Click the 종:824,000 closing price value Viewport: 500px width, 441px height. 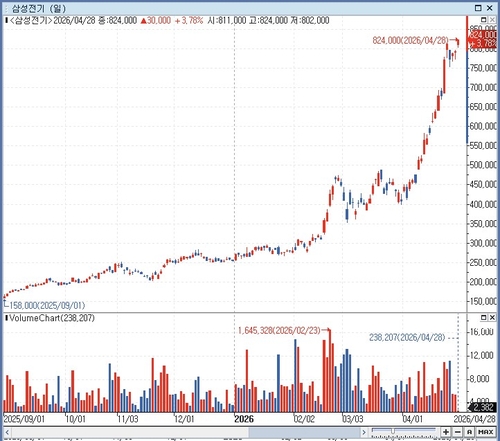pyautogui.click(x=117, y=21)
